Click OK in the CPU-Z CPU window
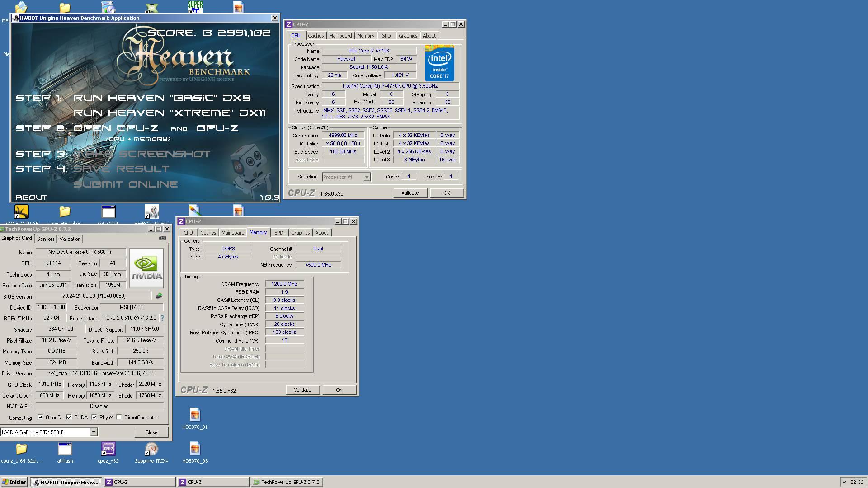This screenshot has width=868, height=488. tap(447, 193)
